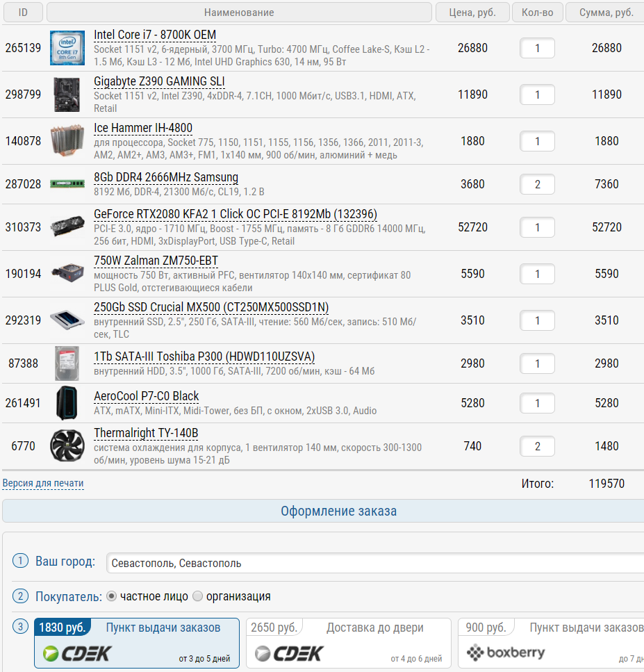Edit quantity field for Intel Core i7
This screenshot has width=644, height=672.
[x=537, y=48]
